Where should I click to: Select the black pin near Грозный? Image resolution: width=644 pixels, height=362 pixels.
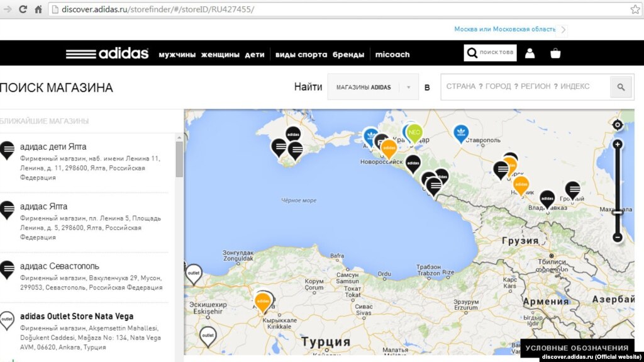(572, 191)
